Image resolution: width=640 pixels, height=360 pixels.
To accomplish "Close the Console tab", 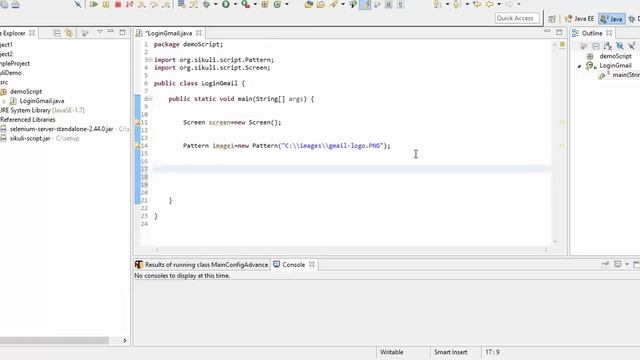I will point(312,264).
